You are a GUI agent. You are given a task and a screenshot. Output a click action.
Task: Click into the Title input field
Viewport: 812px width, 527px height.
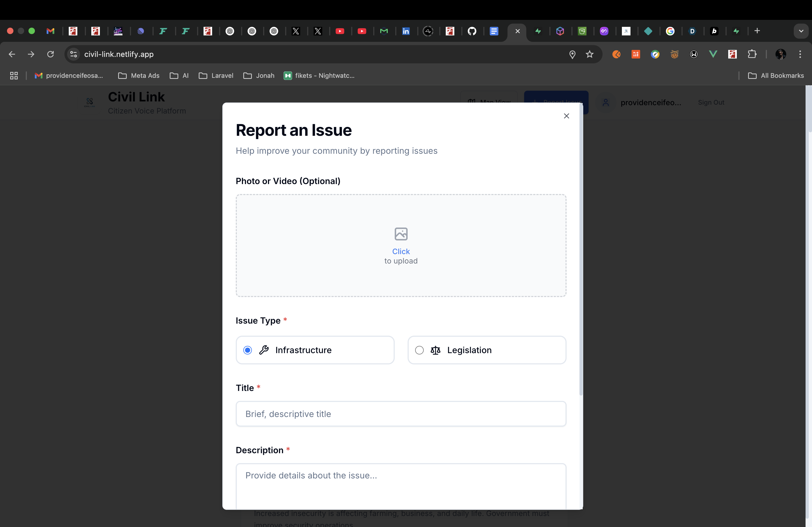pos(401,414)
